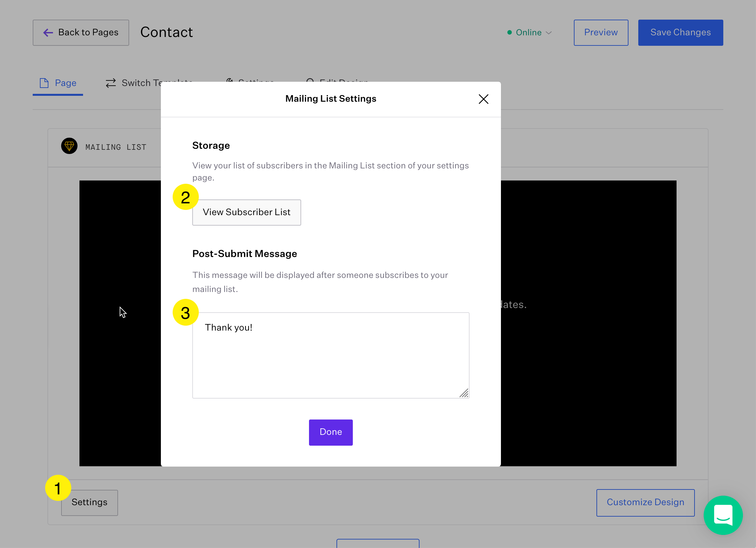
Task: Click the Contact page title
Action: (166, 32)
